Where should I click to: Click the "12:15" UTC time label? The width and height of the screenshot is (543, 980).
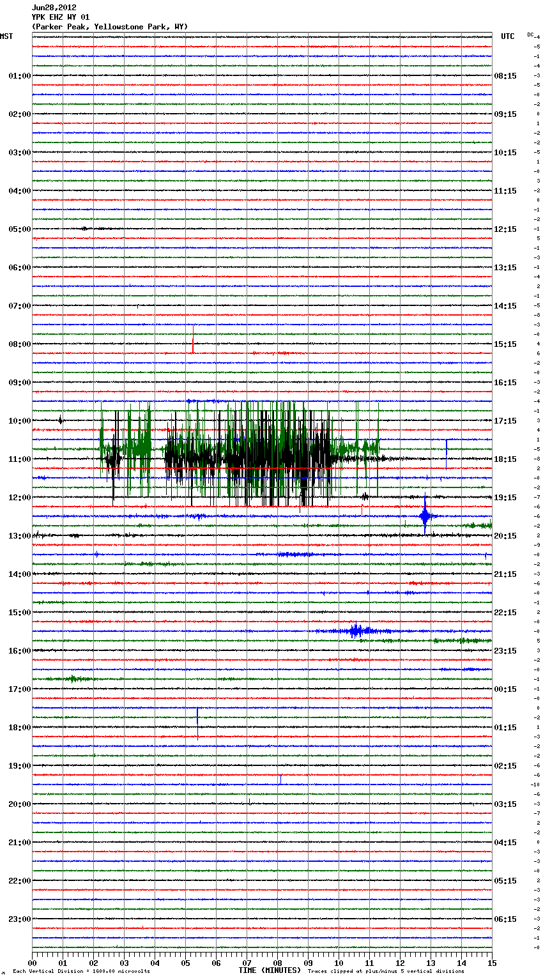pos(505,229)
